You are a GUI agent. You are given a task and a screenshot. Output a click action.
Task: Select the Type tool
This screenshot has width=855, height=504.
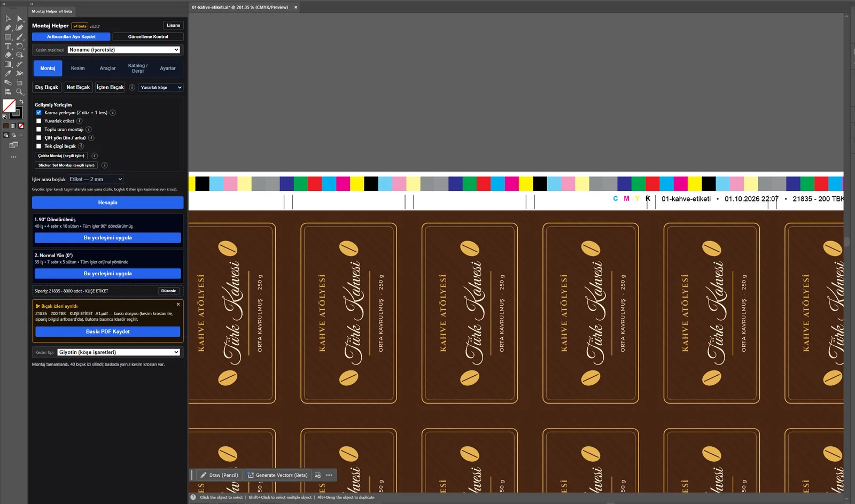pyautogui.click(x=8, y=46)
